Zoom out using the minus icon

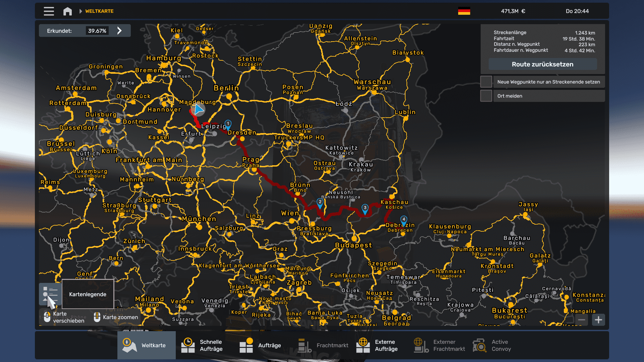(x=582, y=320)
